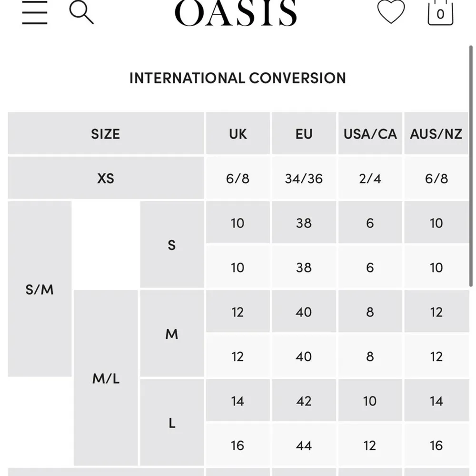The width and height of the screenshot is (476, 476).
Task: Click the S/M size group cell
Action: [x=40, y=289]
